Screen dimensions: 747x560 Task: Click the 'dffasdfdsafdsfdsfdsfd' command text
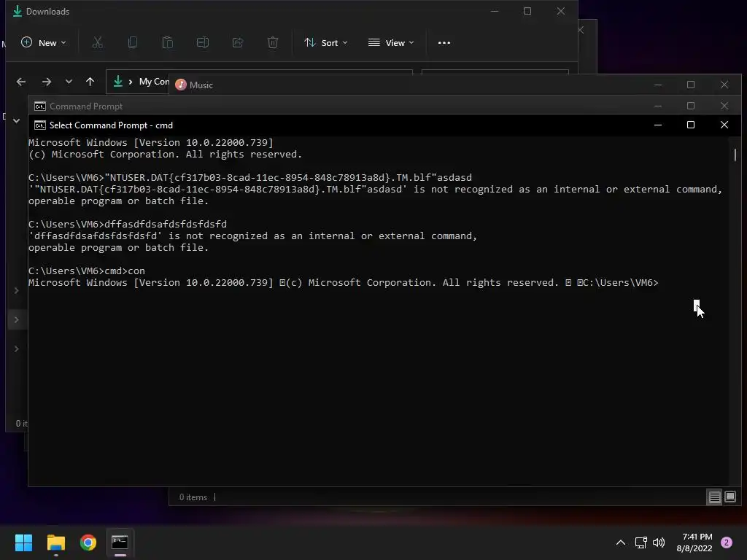[166, 225]
